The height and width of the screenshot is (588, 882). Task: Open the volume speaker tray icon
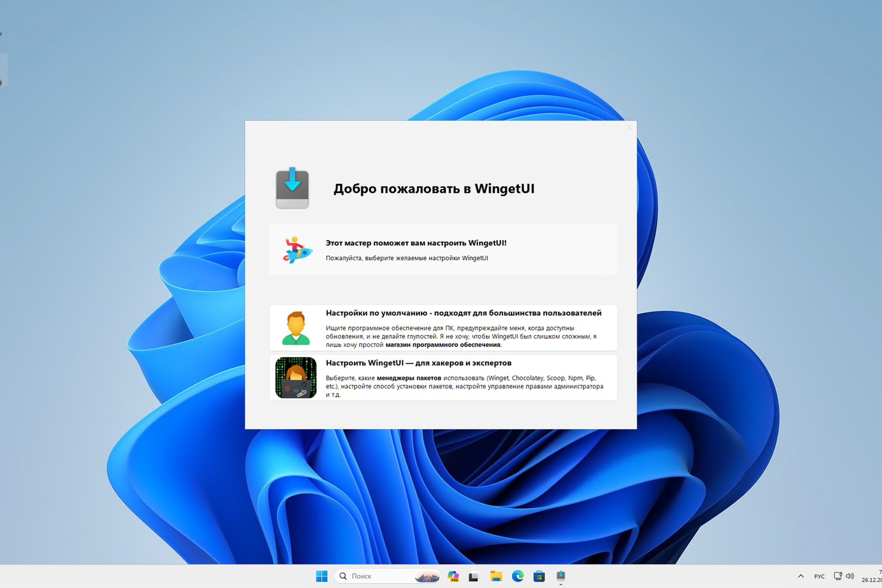click(x=850, y=576)
